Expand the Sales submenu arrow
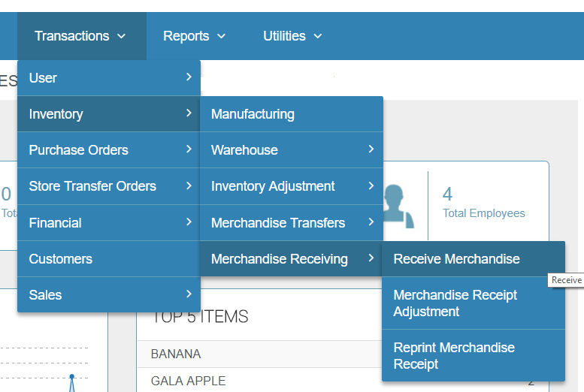The width and height of the screenshot is (584, 392). point(189,294)
